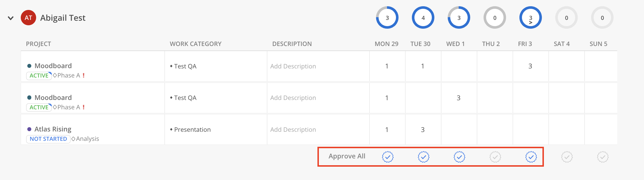Click Tuesday's 4-hour total circle
The image size is (644, 180).
423,18
